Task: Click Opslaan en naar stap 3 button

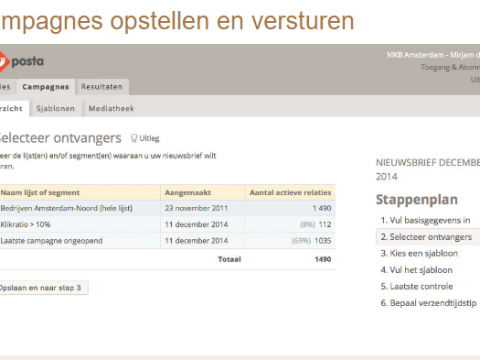Action: point(42,288)
